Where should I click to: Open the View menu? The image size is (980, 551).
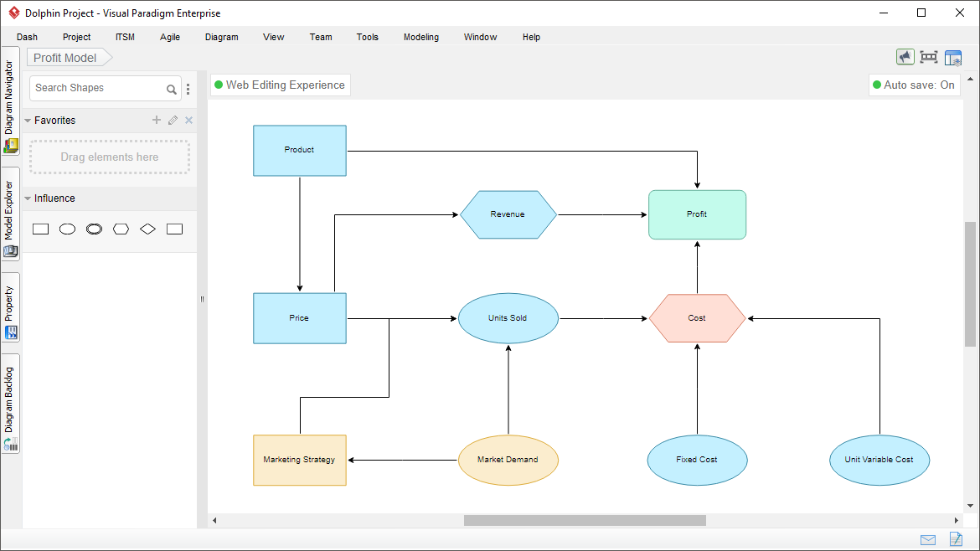coord(274,37)
